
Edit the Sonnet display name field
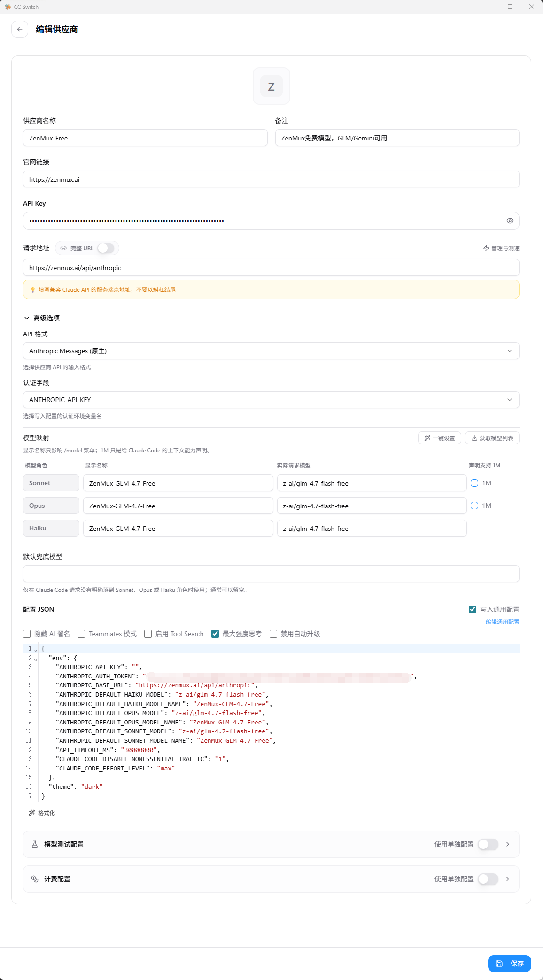(178, 483)
